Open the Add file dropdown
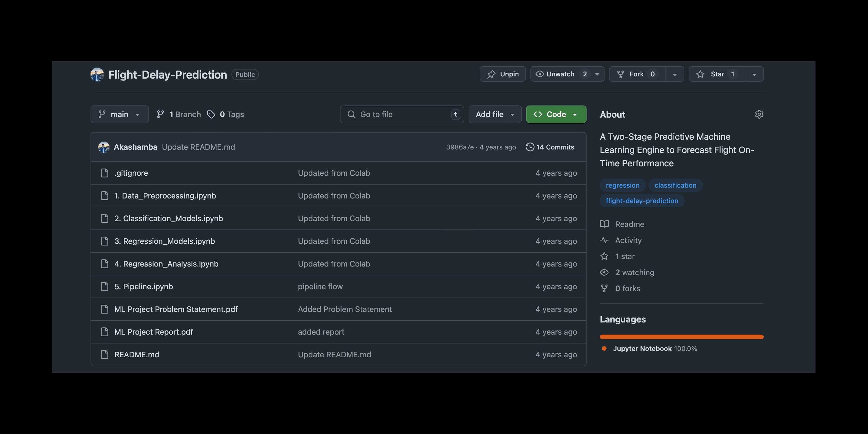 495,114
